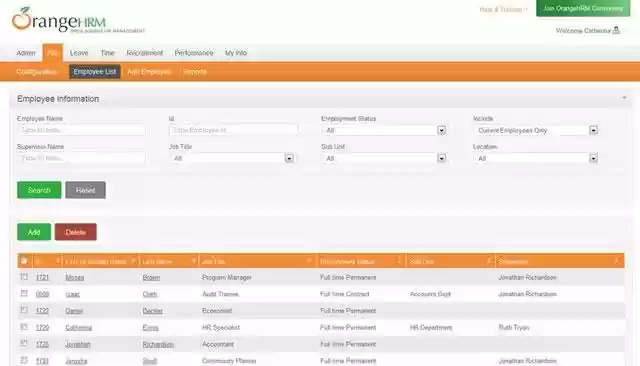Click the green Add button
This screenshot has width=640, height=366.
34,232
